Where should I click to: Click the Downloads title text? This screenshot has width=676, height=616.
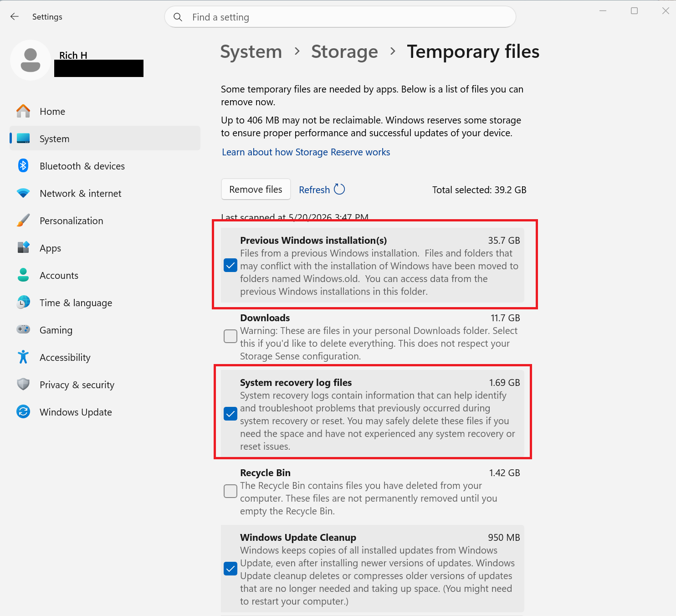265,318
